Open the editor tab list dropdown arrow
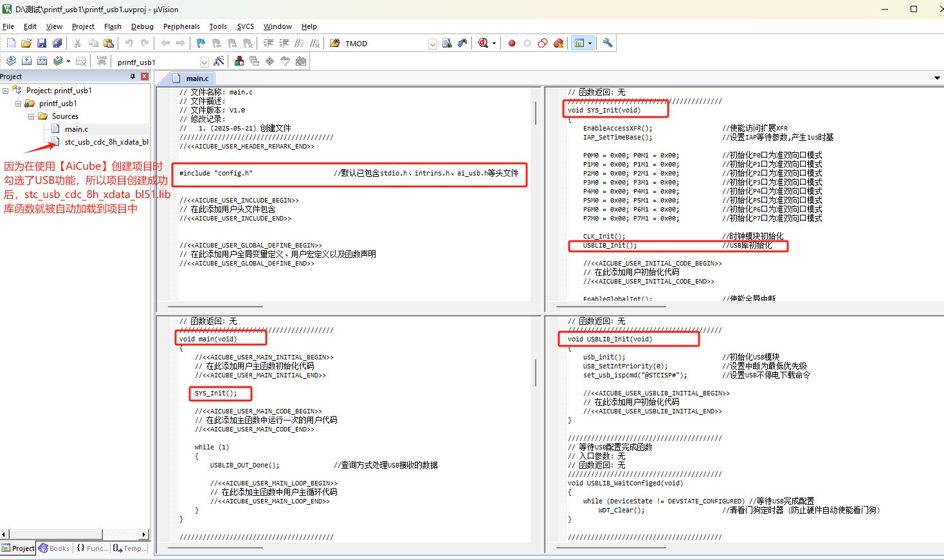This screenshot has height=560, width=944. tap(937, 78)
